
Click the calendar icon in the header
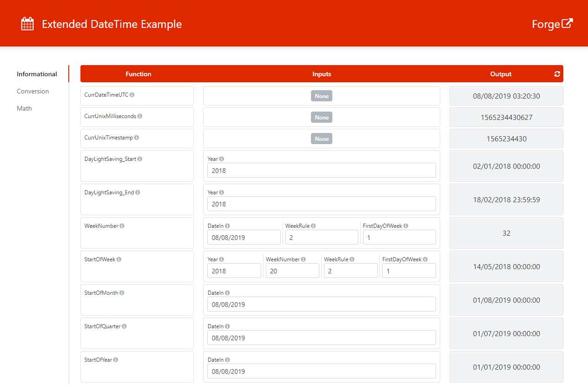point(27,24)
